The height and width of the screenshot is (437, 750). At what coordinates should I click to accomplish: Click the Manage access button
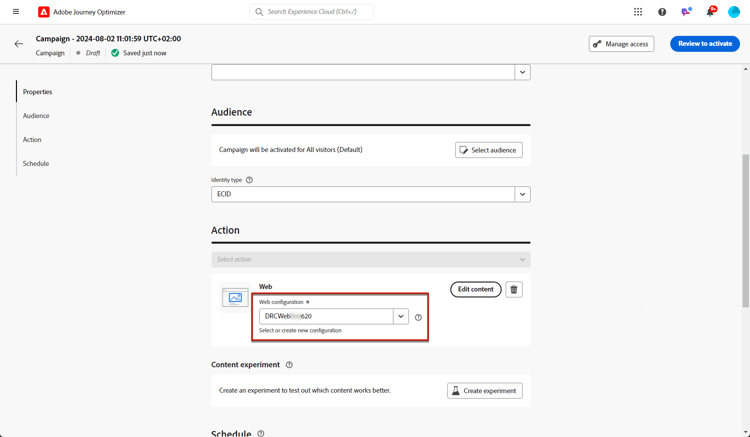(621, 44)
